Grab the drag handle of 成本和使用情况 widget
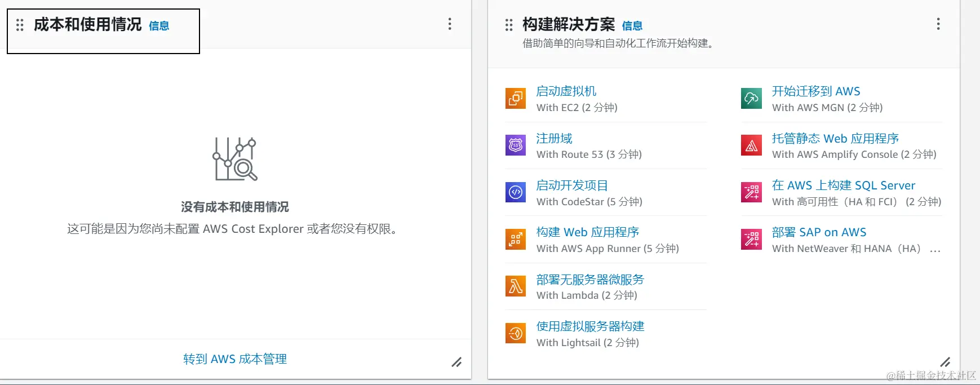The height and width of the screenshot is (385, 980). [x=20, y=25]
